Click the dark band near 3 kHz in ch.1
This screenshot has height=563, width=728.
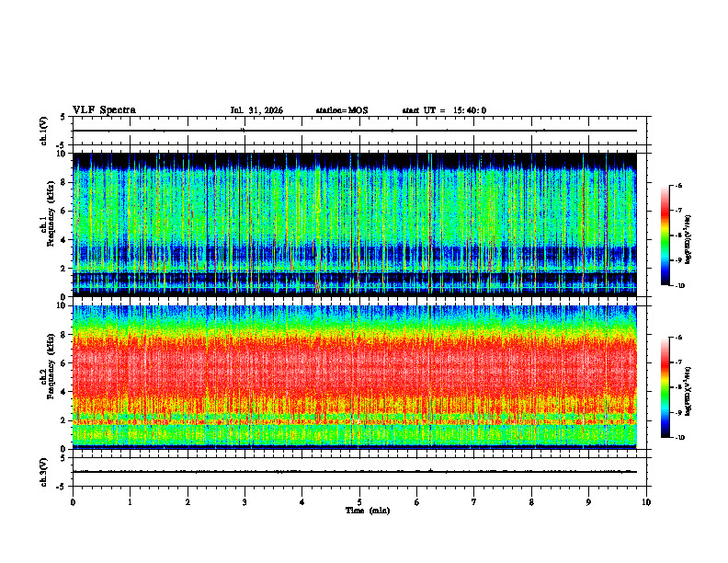tap(355, 255)
